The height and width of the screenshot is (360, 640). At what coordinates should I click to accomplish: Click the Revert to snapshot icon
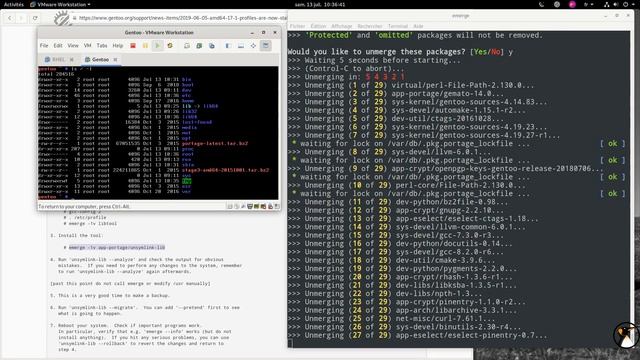(199, 46)
